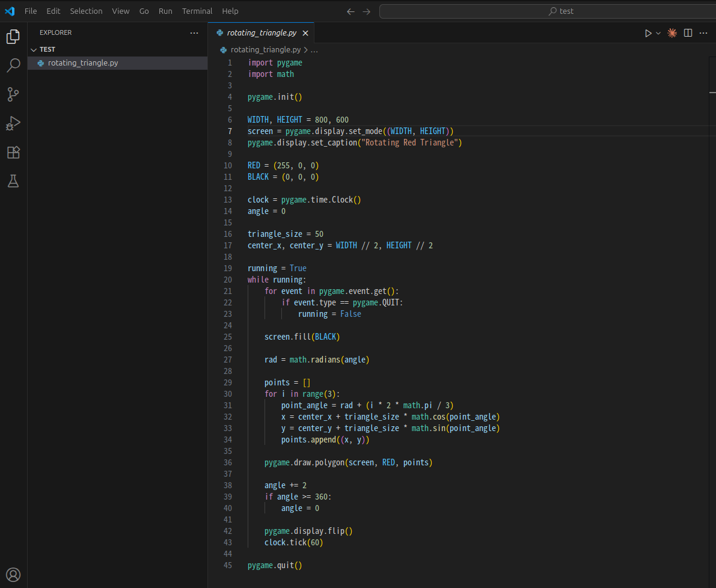
Task: Open the Source Control view
Action: coord(13,94)
